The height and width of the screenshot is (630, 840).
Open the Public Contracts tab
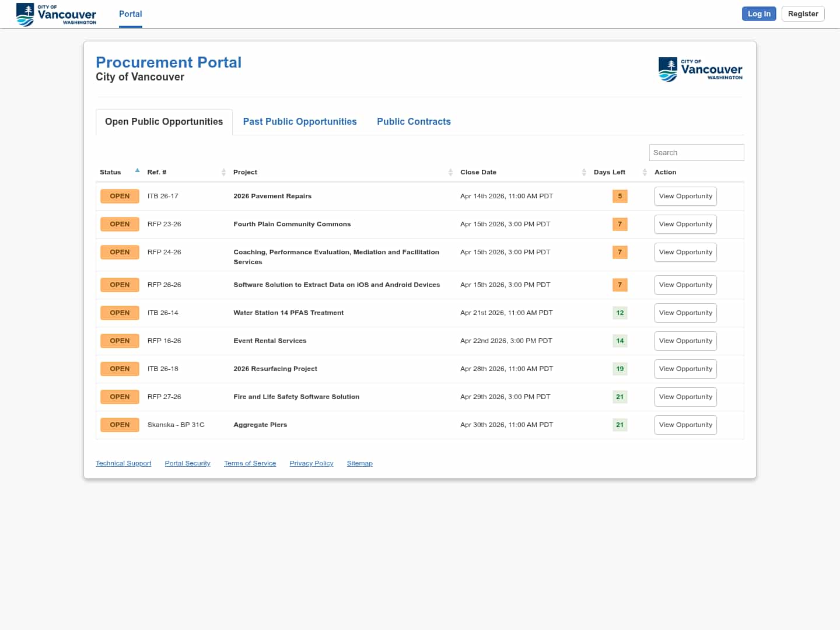coord(414,121)
